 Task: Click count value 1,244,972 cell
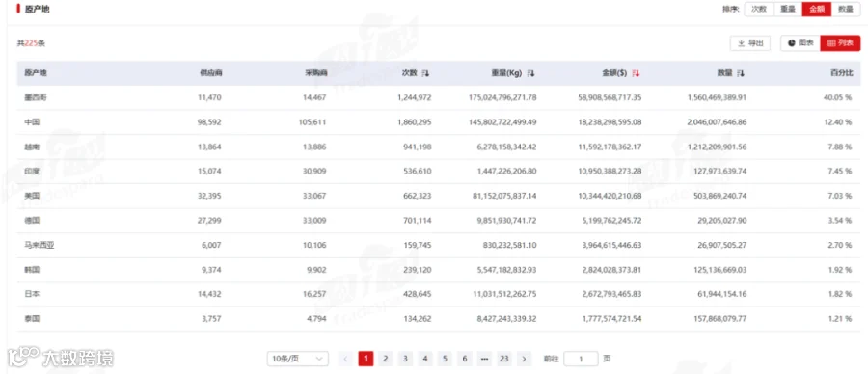point(414,97)
